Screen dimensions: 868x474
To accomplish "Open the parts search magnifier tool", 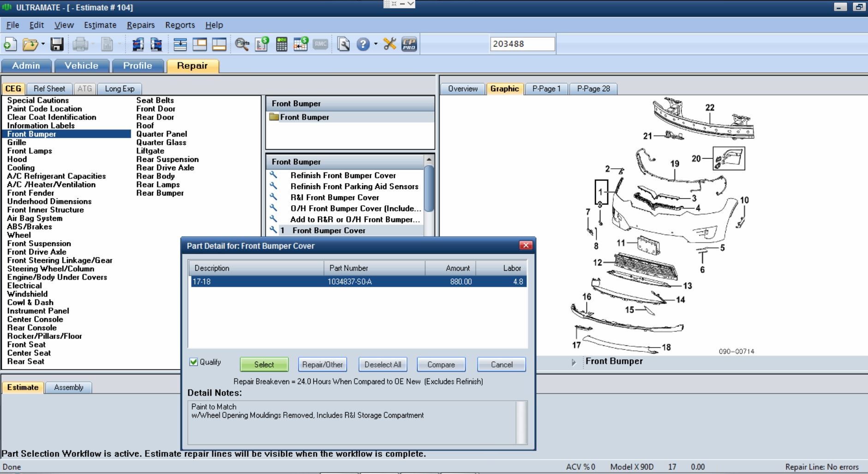I will pos(242,44).
